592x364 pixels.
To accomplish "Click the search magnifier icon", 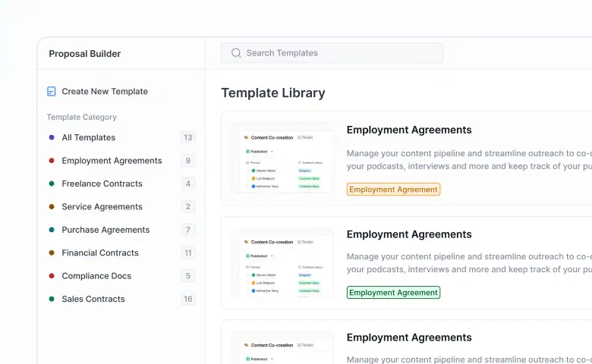I will 236,53.
